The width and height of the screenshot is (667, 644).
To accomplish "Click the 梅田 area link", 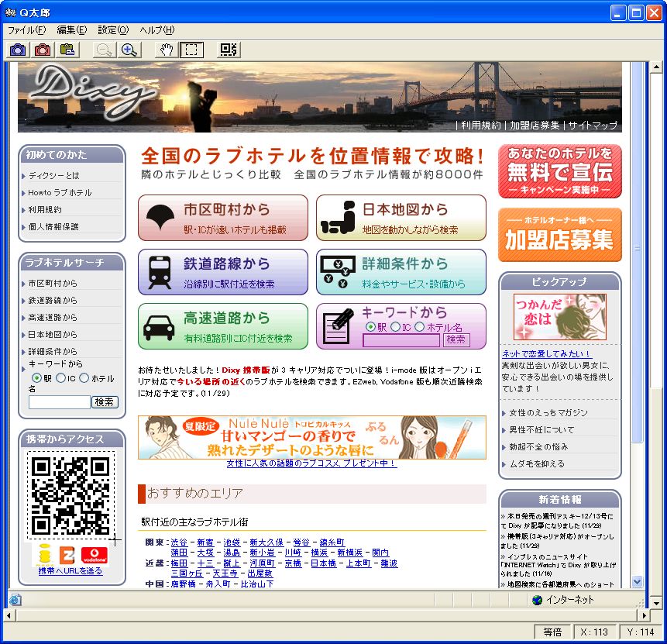I will coord(179,563).
